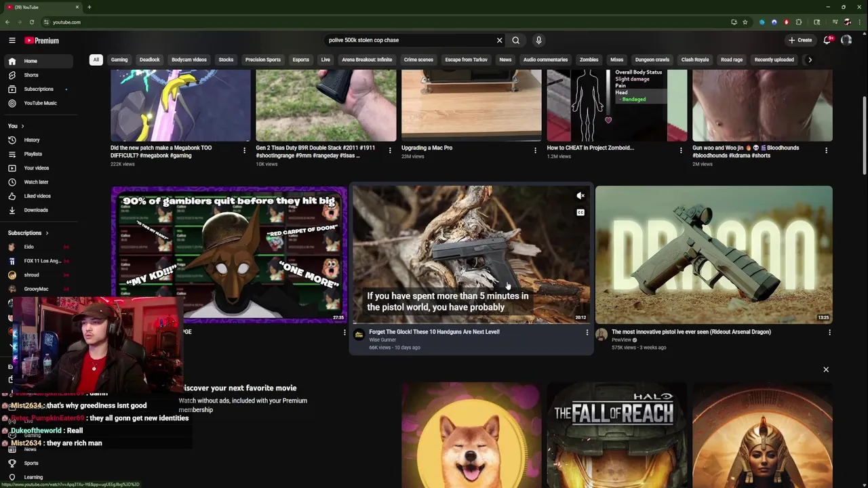This screenshot has height=488, width=868.
Task: Open options for Megabonk short
Action: [244, 150]
